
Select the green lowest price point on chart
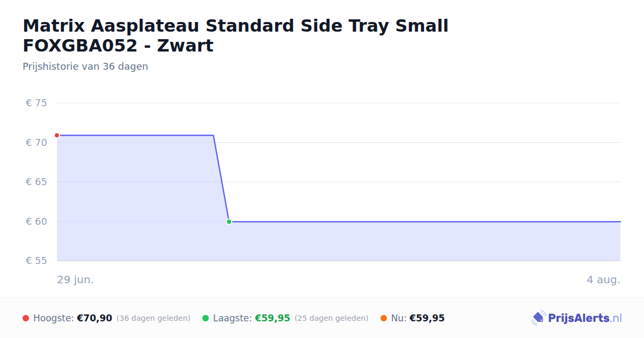229,222
